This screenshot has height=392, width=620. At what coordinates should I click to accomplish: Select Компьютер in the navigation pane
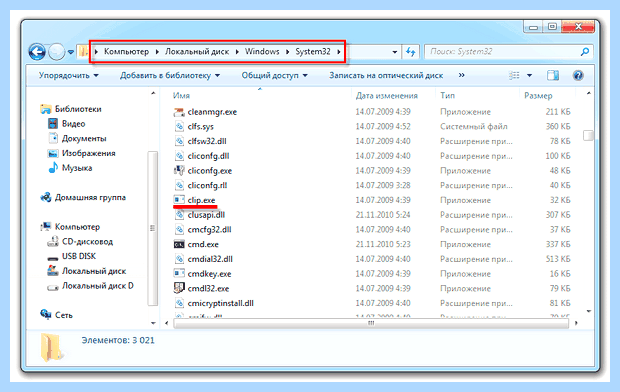(77, 227)
